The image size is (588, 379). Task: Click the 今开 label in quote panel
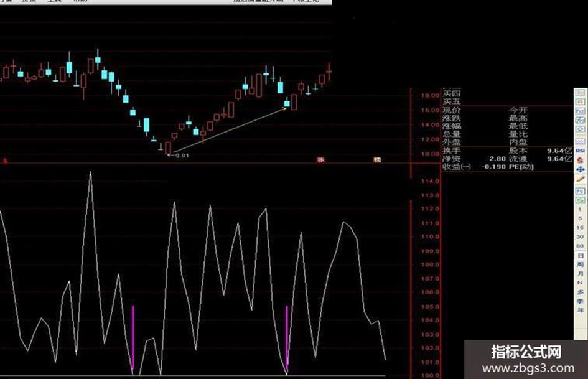pos(518,110)
